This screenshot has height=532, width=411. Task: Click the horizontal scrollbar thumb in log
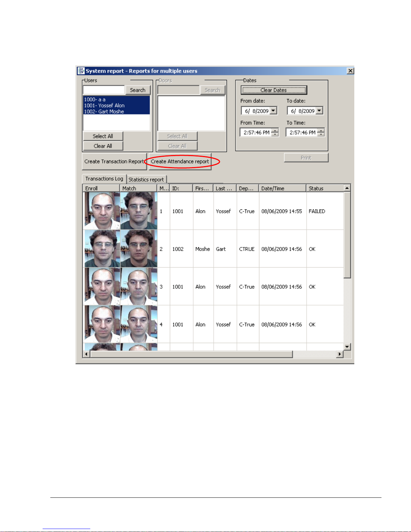click(191, 354)
